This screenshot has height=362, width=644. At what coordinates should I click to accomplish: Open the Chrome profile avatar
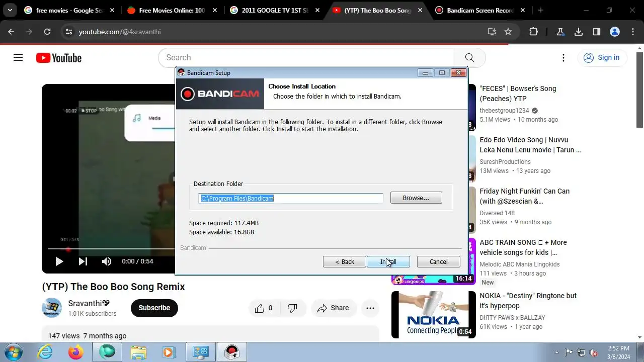[x=615, y=32]
